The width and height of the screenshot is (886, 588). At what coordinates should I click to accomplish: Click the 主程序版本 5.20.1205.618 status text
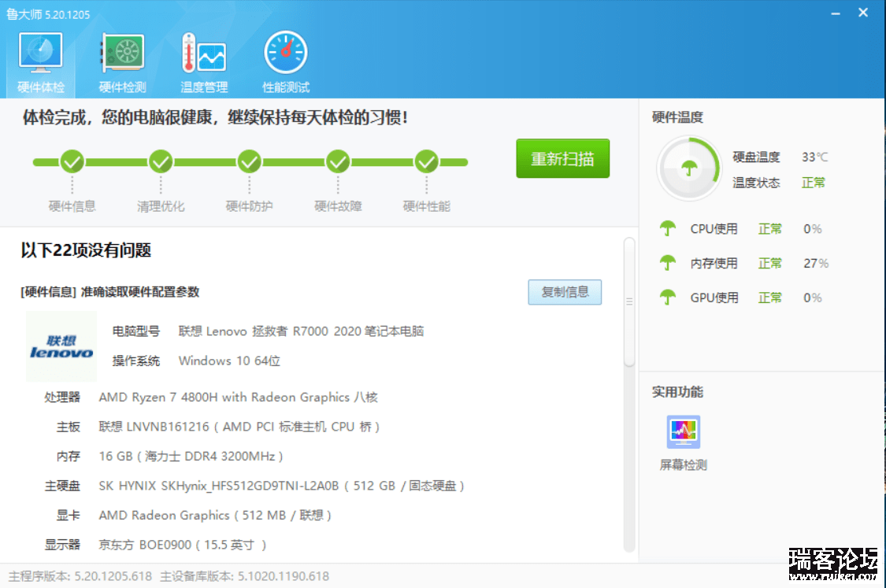tap(80, 576)
